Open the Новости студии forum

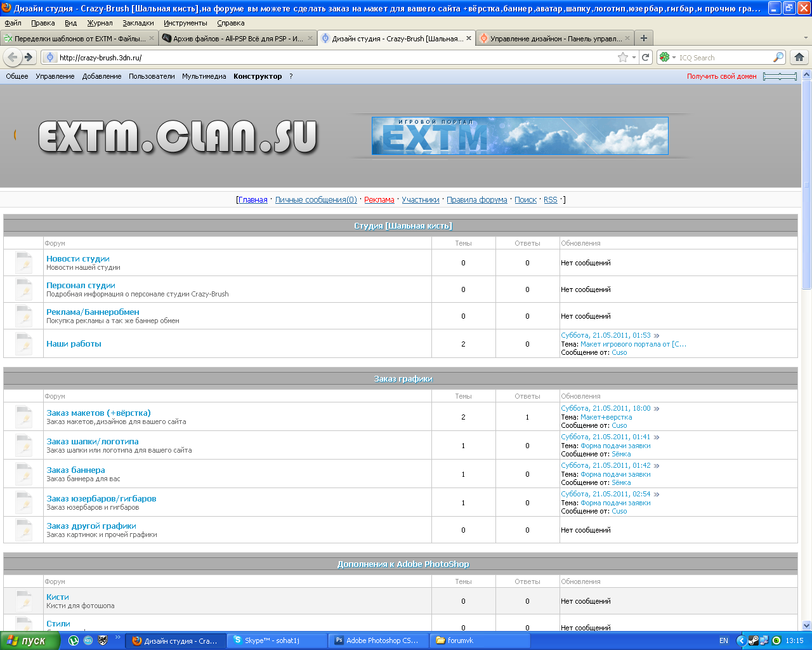coord(78,258)
